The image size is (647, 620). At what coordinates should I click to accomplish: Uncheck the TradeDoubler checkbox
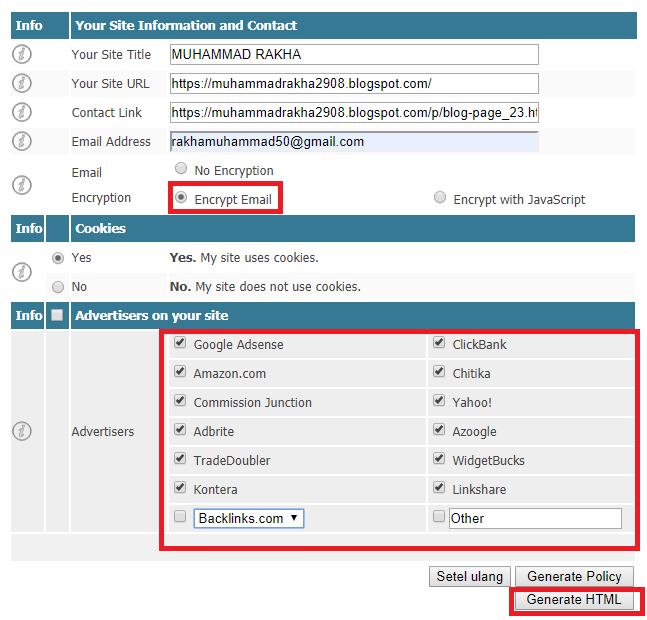[x=180, y=458]
